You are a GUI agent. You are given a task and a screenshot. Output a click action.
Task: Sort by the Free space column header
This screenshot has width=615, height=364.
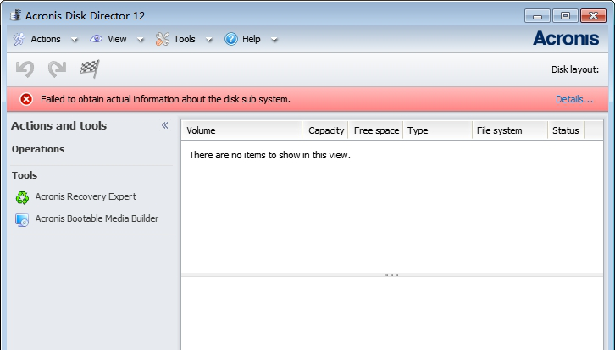click(x=376, y=130)
